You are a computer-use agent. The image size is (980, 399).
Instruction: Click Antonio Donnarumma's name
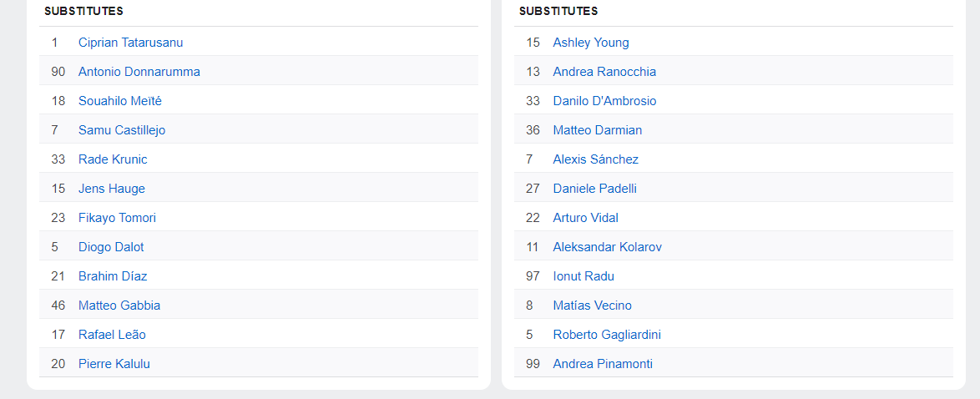[139, 72]
